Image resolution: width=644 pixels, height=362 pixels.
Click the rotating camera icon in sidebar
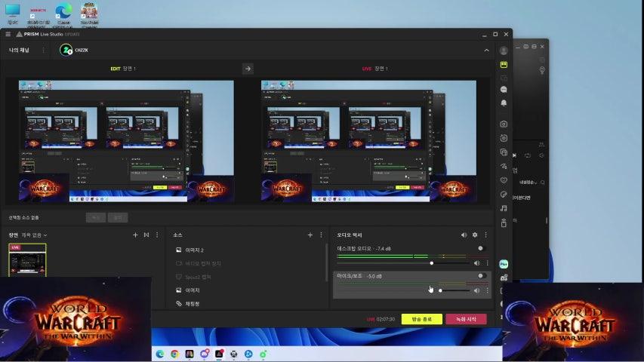coord(504,138)
